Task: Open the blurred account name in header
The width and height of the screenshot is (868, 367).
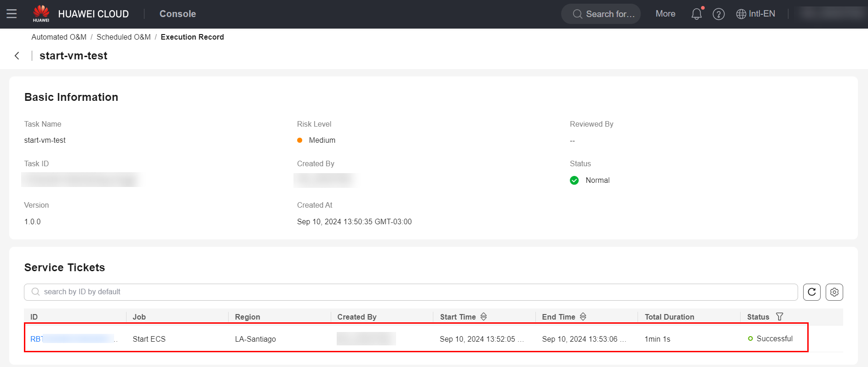Action: coord(832,14)
